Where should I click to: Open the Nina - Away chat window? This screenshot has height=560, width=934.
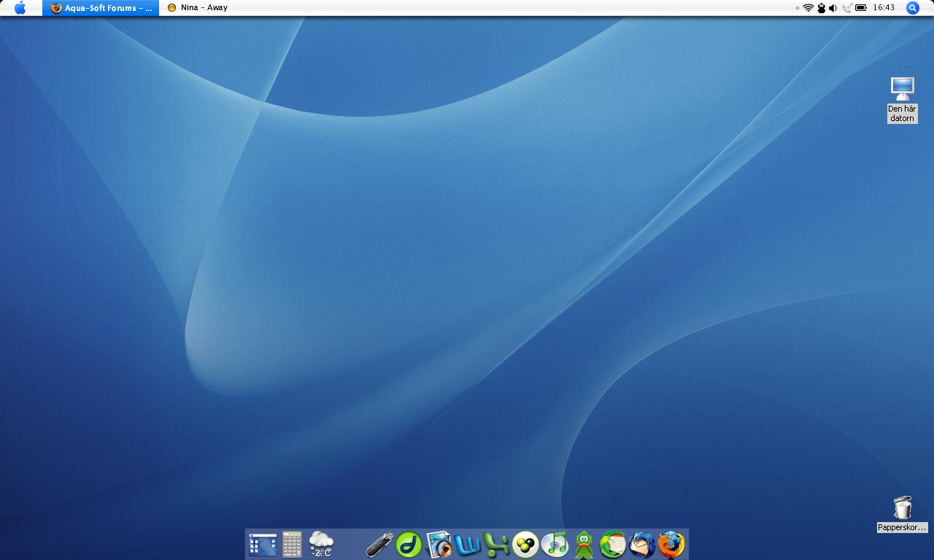point(198,8)
